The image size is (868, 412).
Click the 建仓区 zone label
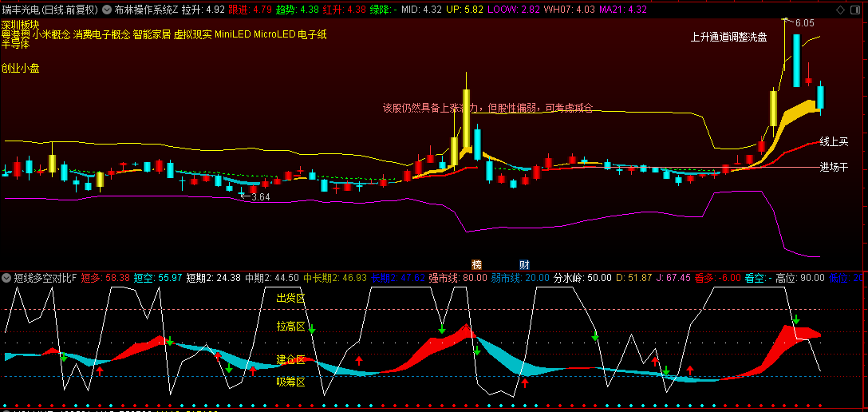[290, 360]
